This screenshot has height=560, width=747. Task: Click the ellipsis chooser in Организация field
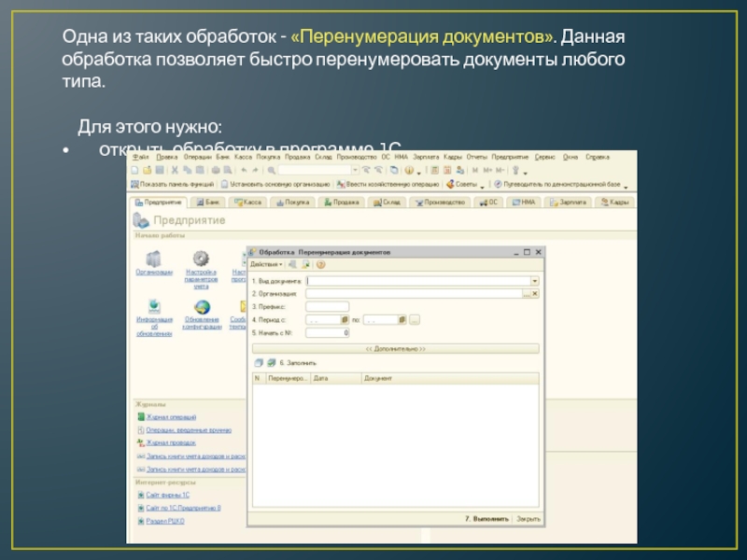[527, 294]
